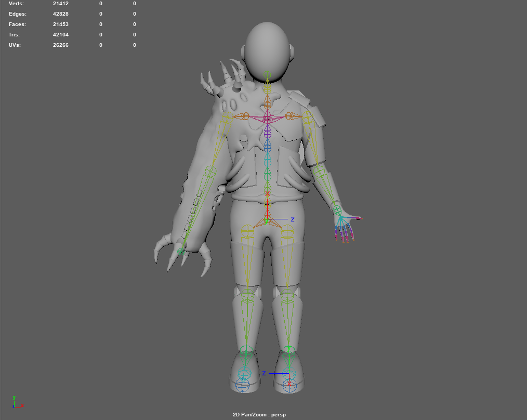Click the Z axis label beside the foot
527x420 pixels.
click(x=264, y=373)
